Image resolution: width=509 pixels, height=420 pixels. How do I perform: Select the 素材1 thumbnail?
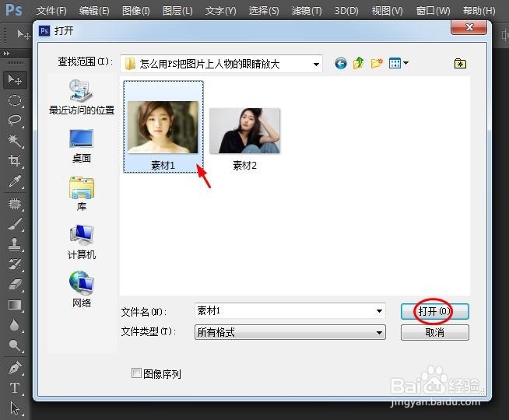click(163, 127)
